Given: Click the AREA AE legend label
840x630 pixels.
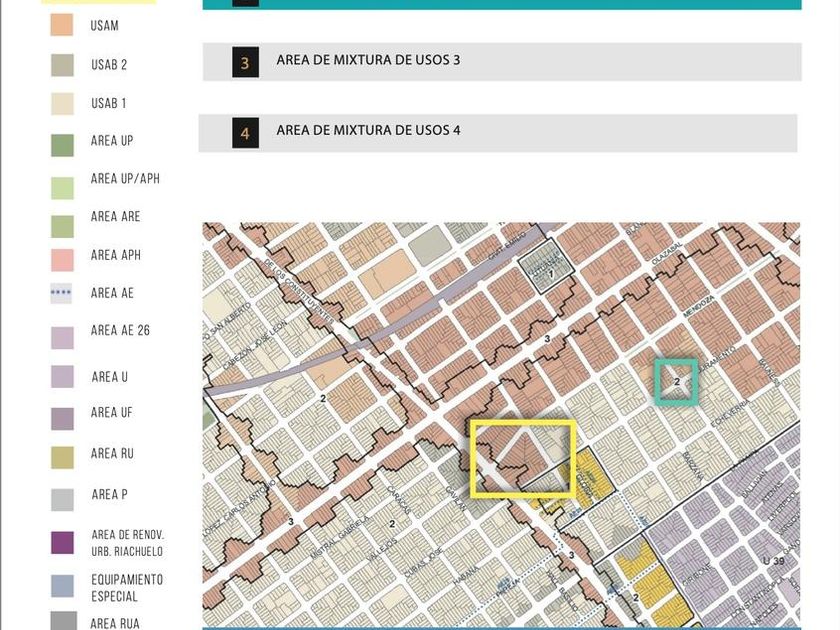Looking at the screenshot, I should (x=112, y=293).
